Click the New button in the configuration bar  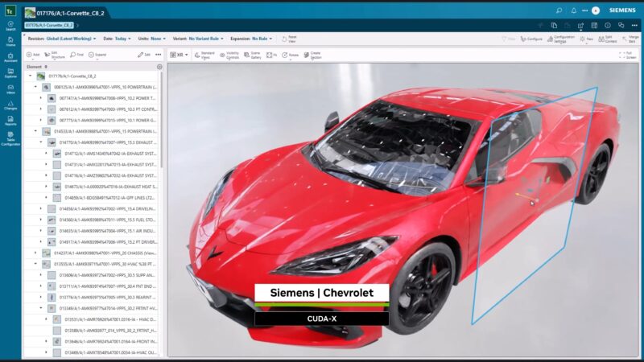click(x=587, y=39)
